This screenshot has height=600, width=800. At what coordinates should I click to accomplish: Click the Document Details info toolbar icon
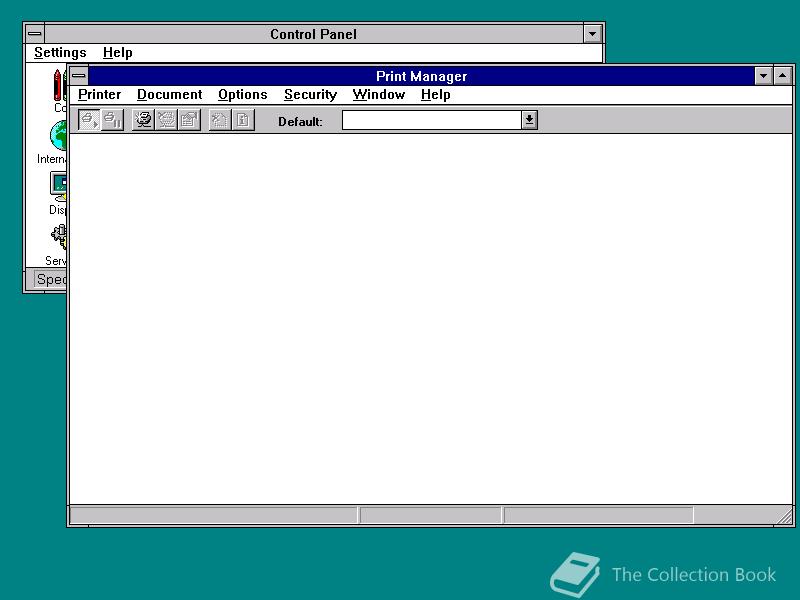point(243,120)
